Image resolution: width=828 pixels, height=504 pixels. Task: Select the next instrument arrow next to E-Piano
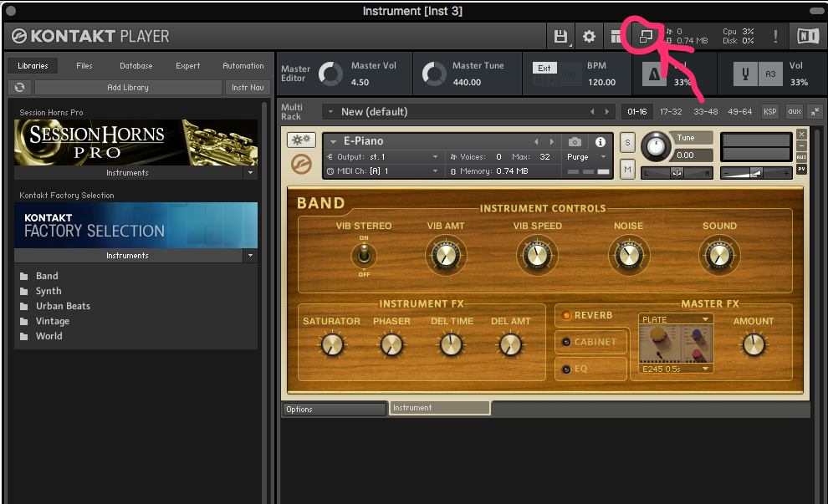click(552, 141)
